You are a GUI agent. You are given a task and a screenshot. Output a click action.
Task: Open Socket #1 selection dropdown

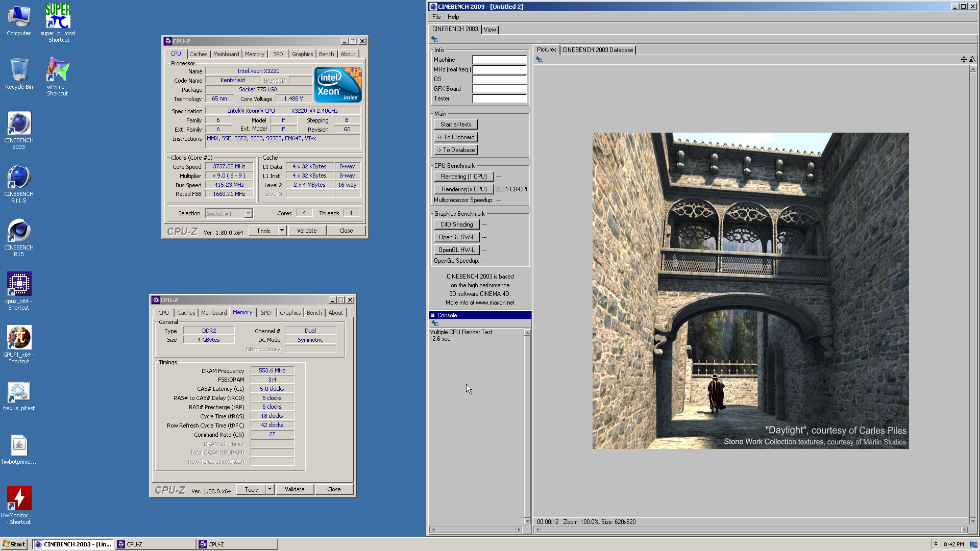(248, 214)
